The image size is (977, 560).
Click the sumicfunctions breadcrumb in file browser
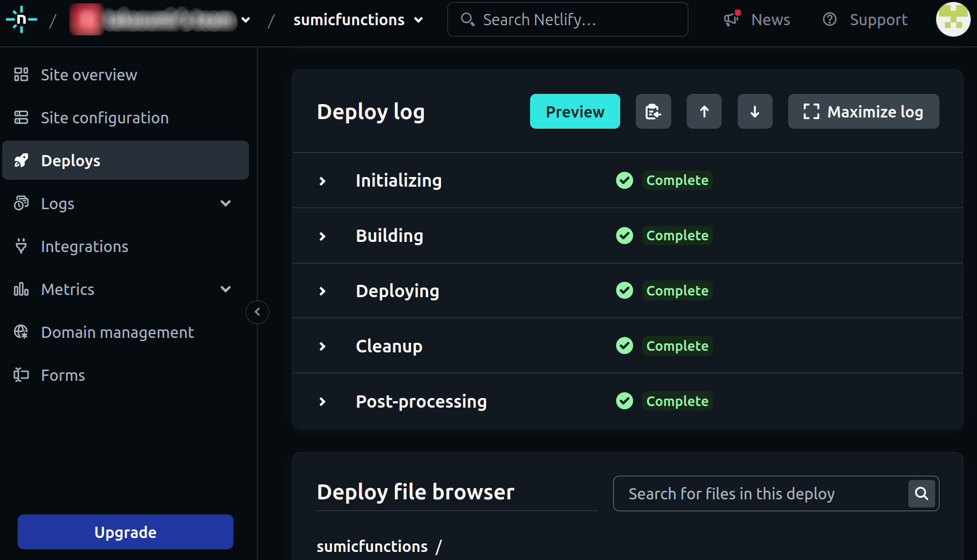(372, 547)
